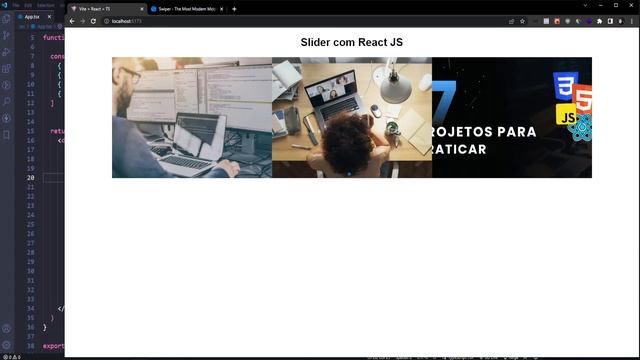Open the site information icon beside localhost
Screen dimensions: 640x360
tap(107, 21)
